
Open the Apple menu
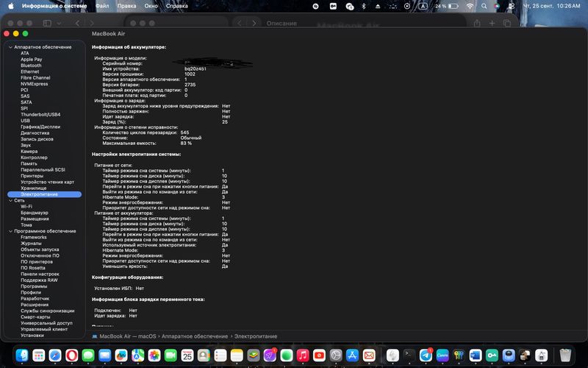(x=11, y=6)
